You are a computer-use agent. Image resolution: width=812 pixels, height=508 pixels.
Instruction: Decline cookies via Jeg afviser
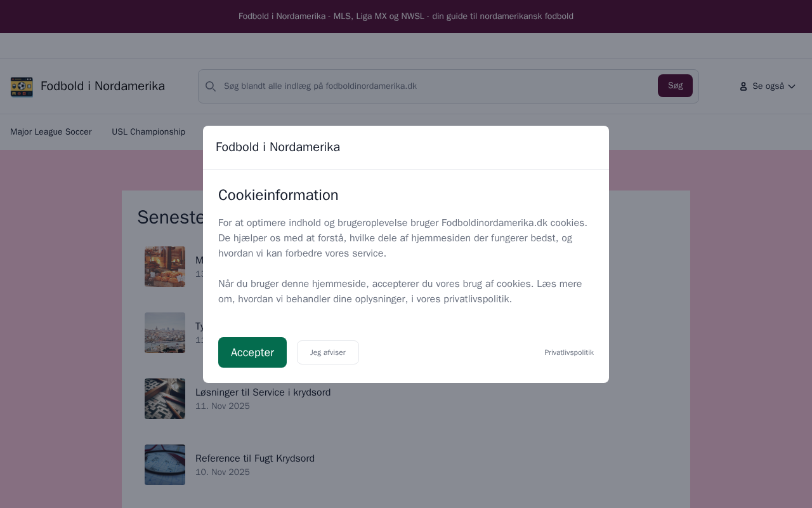[328, 352]
